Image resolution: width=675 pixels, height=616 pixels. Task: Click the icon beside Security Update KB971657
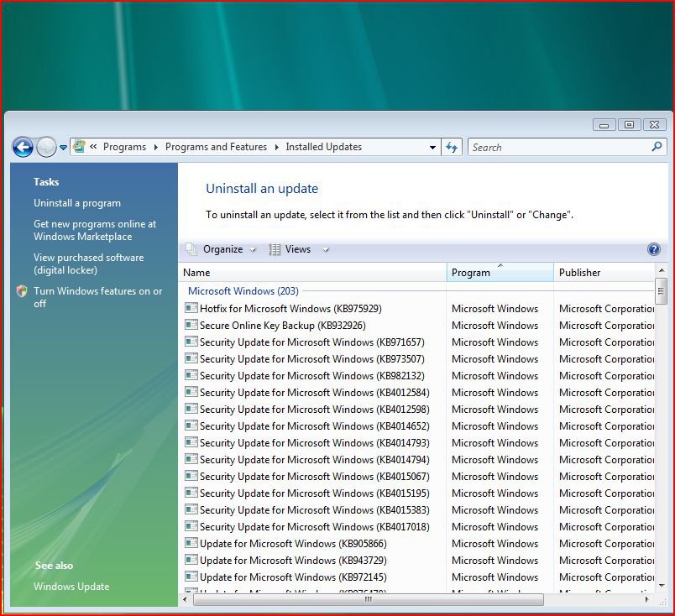click(x=191, y=342)
